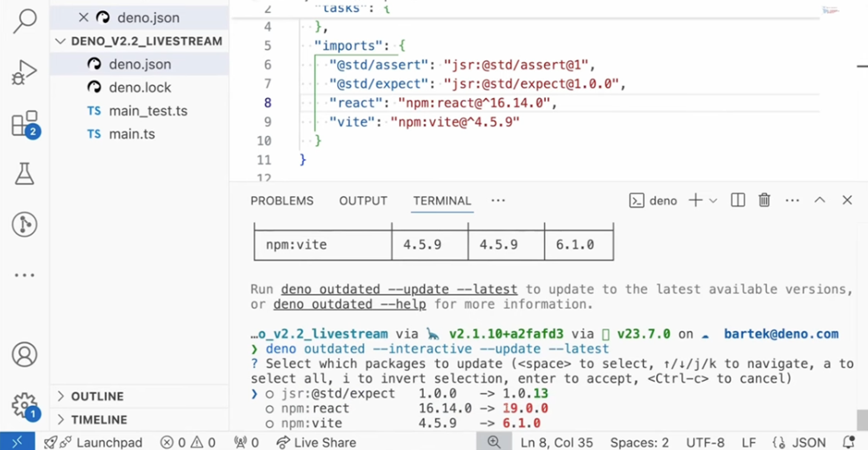Open the Search view in activity bar
This screenshot has height=450, width=868.
click(24, 21)
